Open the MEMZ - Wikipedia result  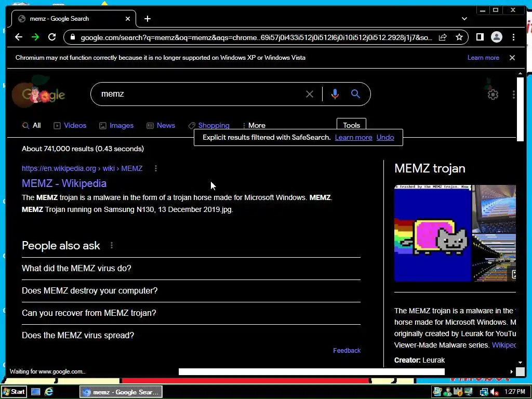64,183
